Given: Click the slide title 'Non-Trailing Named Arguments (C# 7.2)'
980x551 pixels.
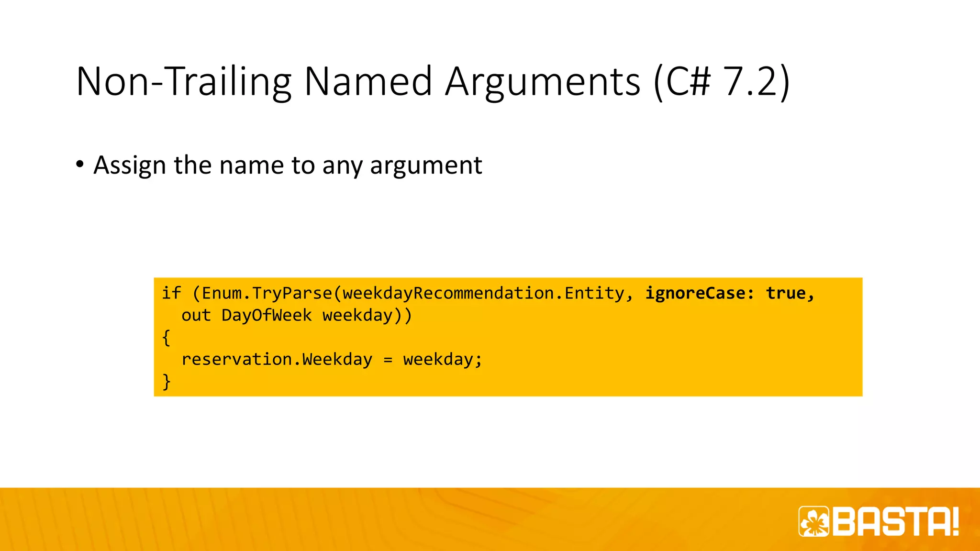Looking at the screenshot, I should pos(433,82).
